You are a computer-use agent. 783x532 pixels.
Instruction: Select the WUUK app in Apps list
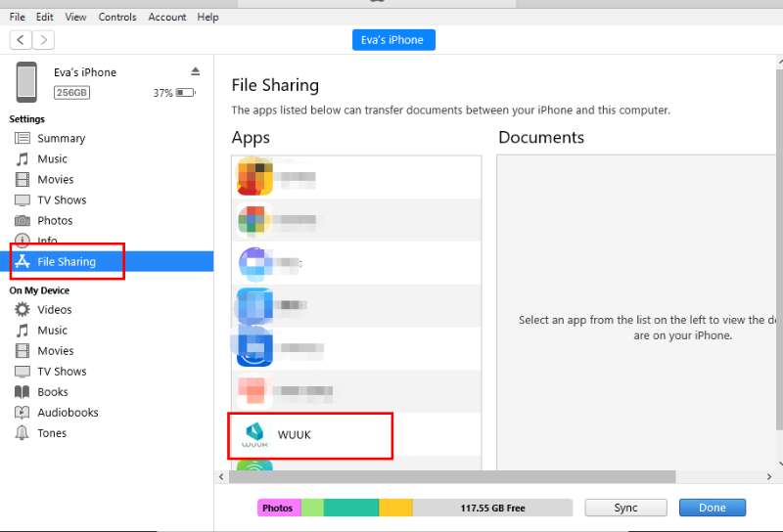point(356,434)
